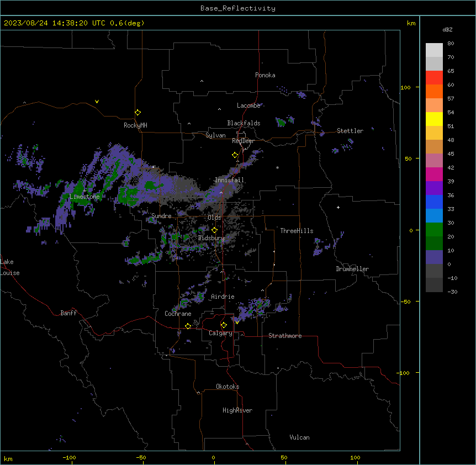
Task: Click the yellow diamond marker near RockyMH
Action: pos(138,113)
